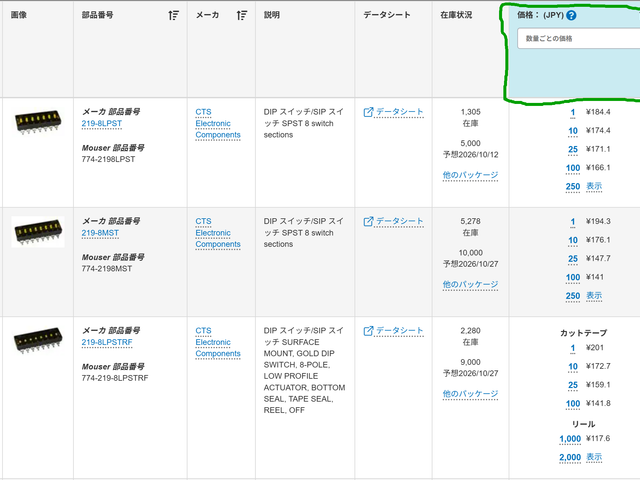This screenshot has width=640, height=480.
Task: Select quantity 1 at ¥184.4
Action: (x=573, y=112)
